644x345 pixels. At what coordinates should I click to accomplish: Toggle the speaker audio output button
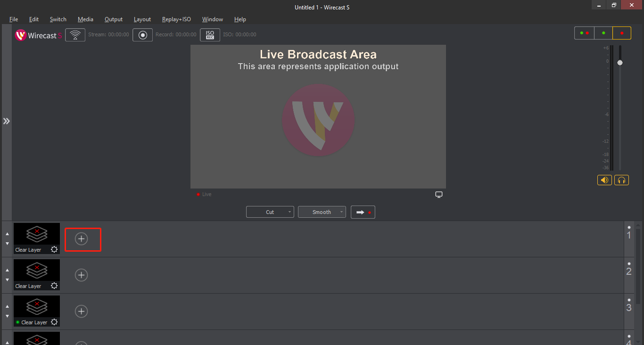[604, 180]
